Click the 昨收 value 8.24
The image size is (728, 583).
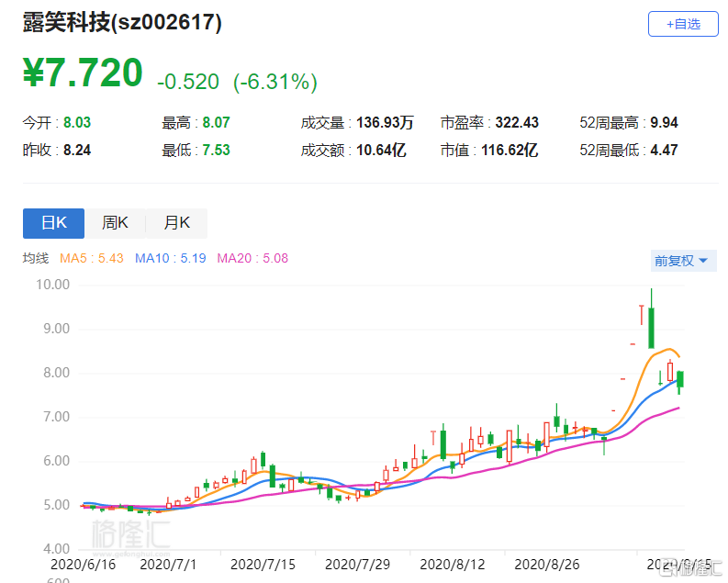[77, 150]
